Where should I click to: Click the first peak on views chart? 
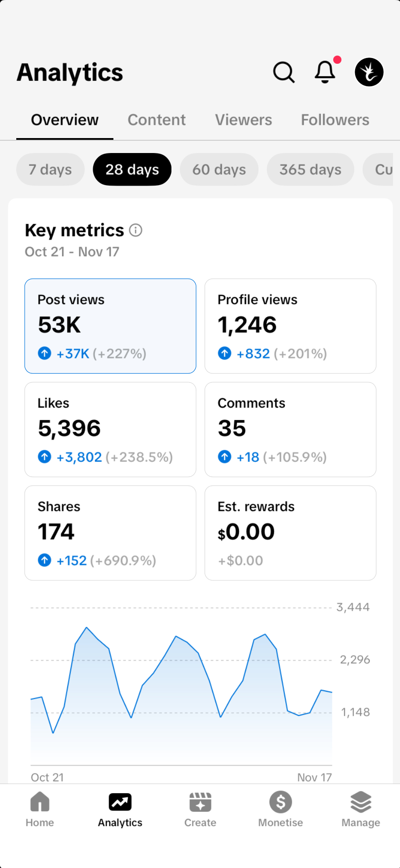pyautogui.click(x=87, y=628)
